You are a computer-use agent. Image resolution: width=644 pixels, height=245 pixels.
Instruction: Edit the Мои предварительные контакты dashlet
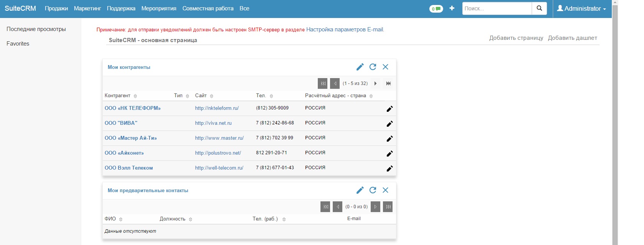click(x=360, y=190)
